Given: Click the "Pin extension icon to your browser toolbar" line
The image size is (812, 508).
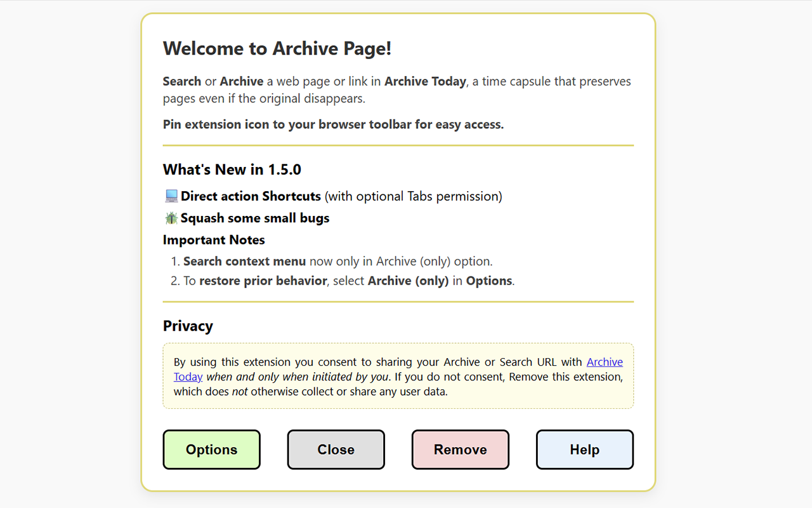Looking at the screenshot, I should [333, 124].
